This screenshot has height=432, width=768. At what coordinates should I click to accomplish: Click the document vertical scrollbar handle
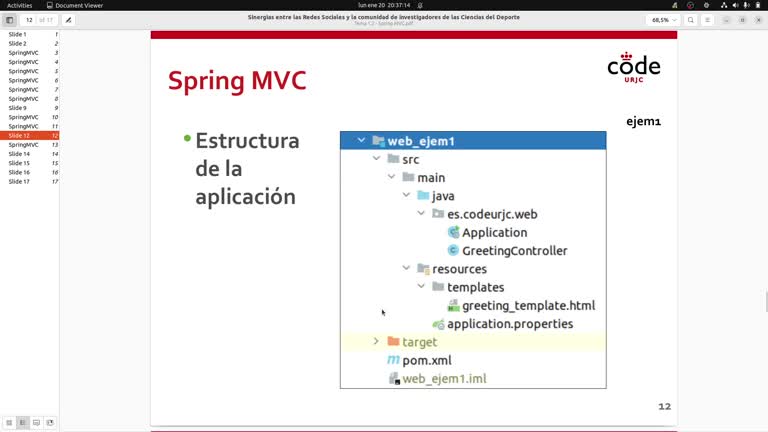(766, 301)
